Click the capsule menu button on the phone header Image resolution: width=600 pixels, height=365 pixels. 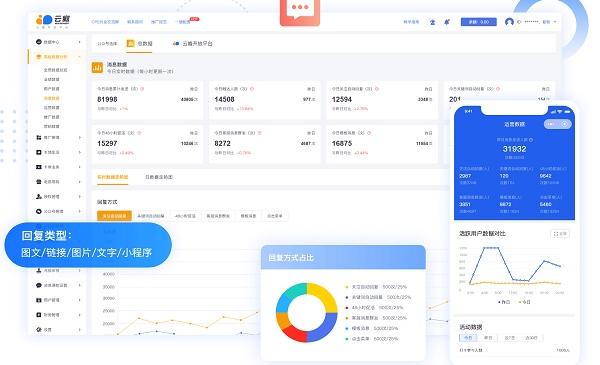click(x=558, y=124)
